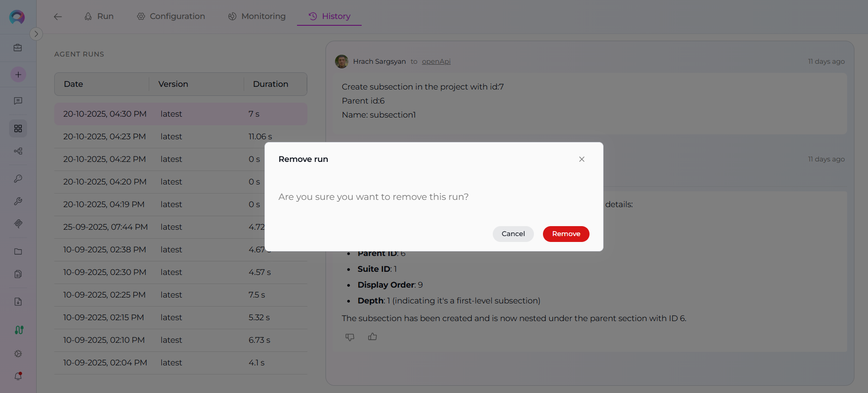Open the notifications bell icon
Screen dimensions: 868x393
click(18, 376)
